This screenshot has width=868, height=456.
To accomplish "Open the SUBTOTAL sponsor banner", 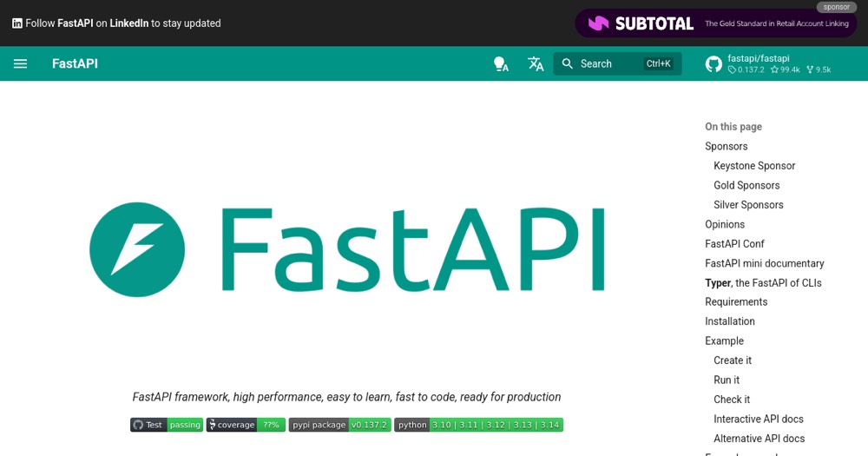I will [716, 23].
